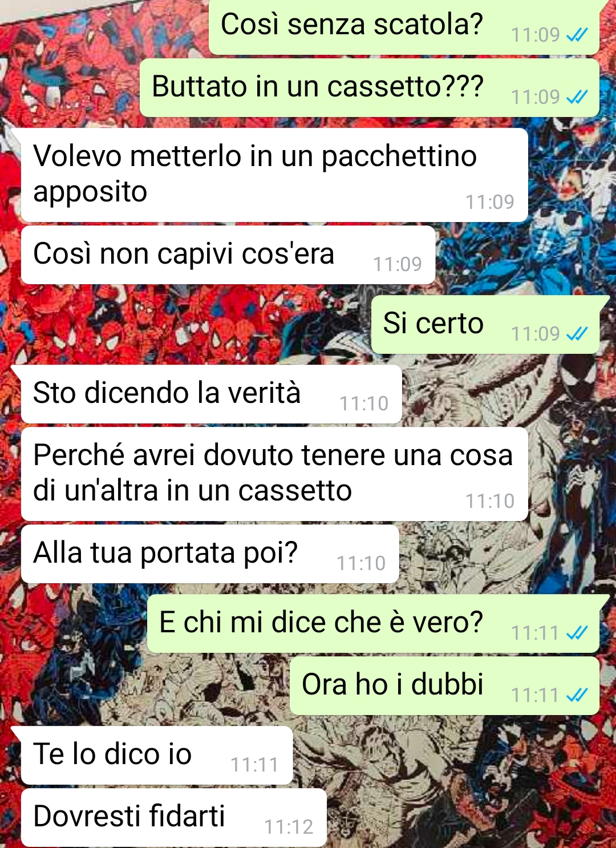Click double-check icon on 'E chi mi dice che è vero?'
The width and height of the screenshot is (616, 848).
577,633
